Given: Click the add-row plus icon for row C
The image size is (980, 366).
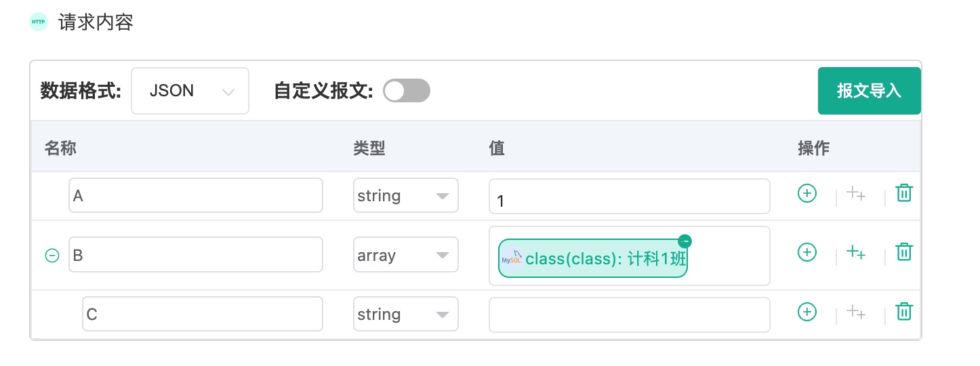Looking at the screenshot, I should pyautogui.click(x=807, y=312).
